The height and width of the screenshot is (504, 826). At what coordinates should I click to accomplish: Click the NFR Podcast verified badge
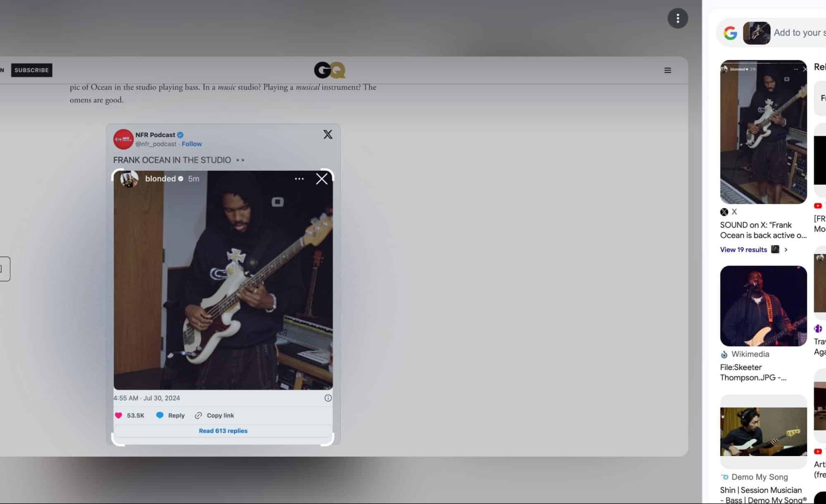click(x=180, y=135)
